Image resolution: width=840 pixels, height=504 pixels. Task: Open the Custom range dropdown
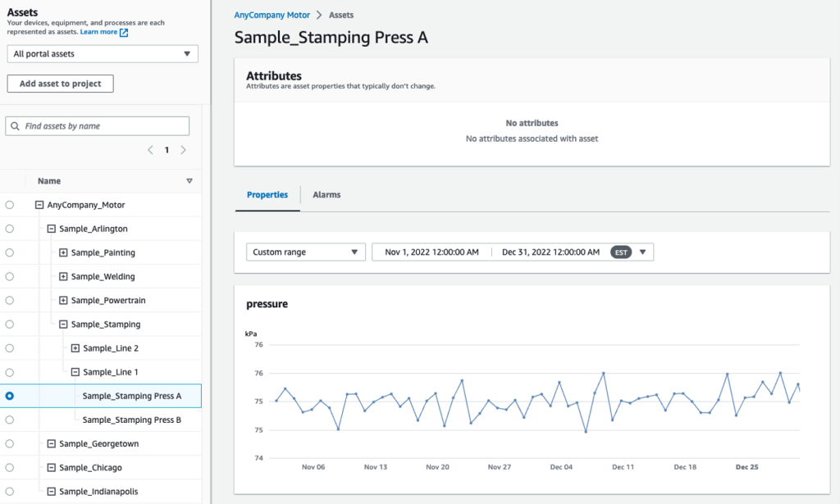point(305,252)
